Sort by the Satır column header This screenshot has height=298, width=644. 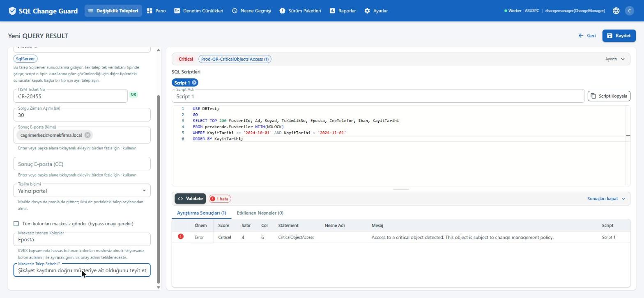(x=246, y=225)
